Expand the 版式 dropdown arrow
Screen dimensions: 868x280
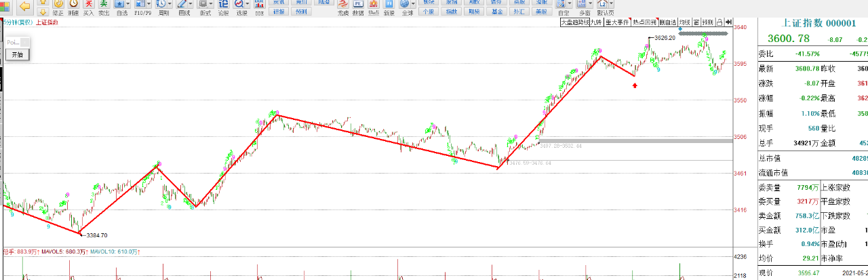212,3
